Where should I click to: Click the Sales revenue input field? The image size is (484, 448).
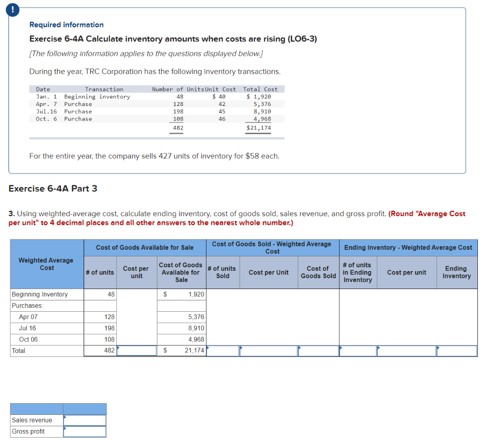coord(85,420)
